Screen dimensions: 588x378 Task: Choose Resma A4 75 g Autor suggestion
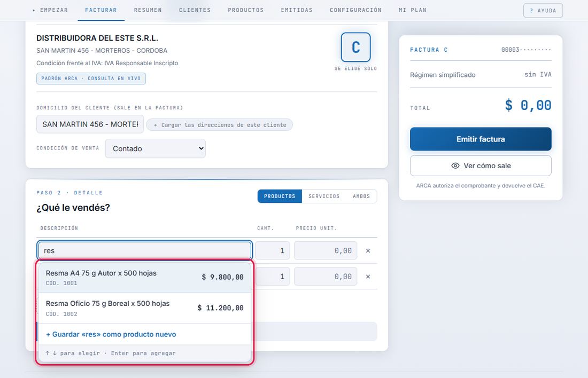pyautogui.click(x=145, y=278)
